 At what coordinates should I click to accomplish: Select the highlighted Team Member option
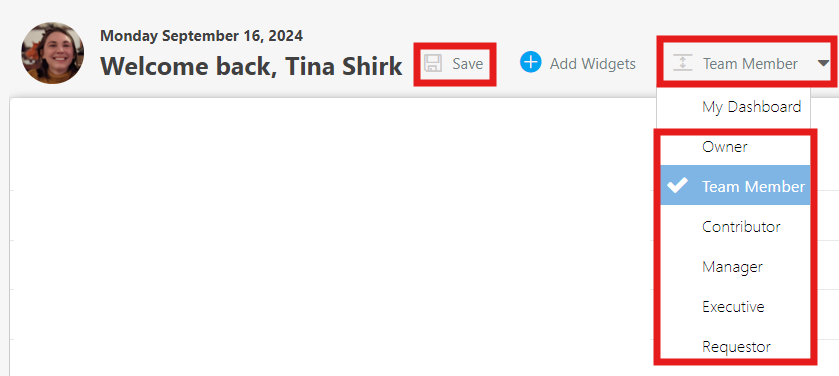click(735, 185)
